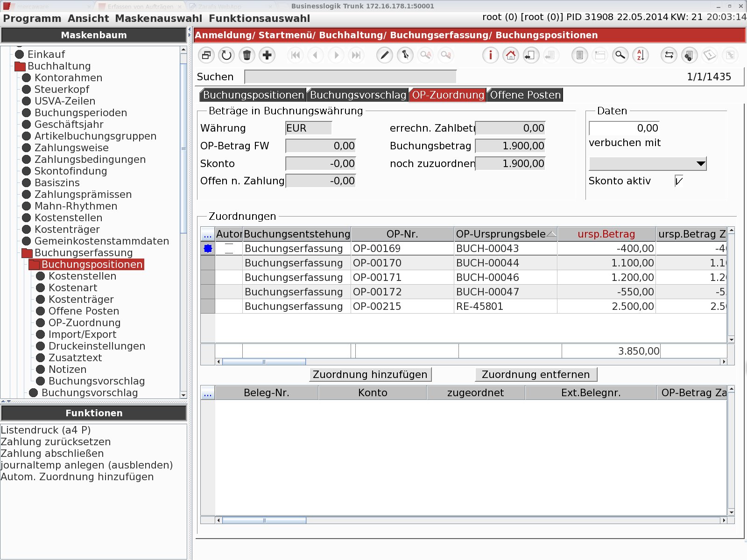The image size is (747, 560).
Task: Run journaltemp anlegen (ausblenden) function
Action: pos(87,465)
